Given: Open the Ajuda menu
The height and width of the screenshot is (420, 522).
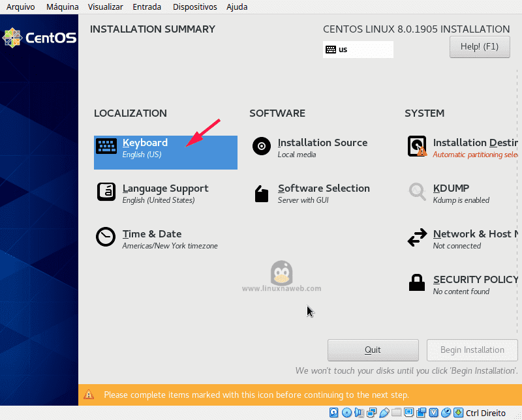Looking at the screenshot, I should (x=237, y=7).
